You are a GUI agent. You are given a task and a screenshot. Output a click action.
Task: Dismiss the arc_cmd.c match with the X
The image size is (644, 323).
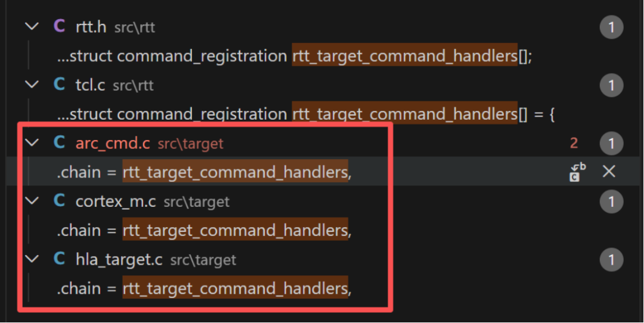tap(609, 171)
